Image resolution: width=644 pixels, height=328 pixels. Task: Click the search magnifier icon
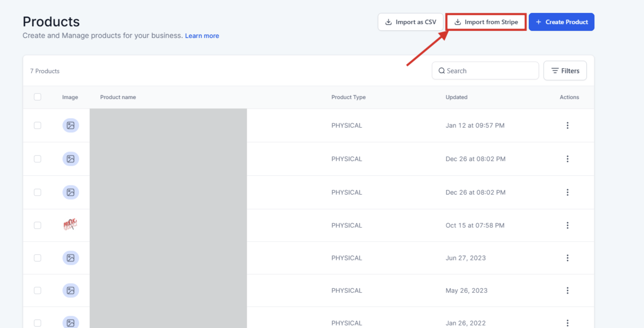pyautogui.click(x=441, y=71)
